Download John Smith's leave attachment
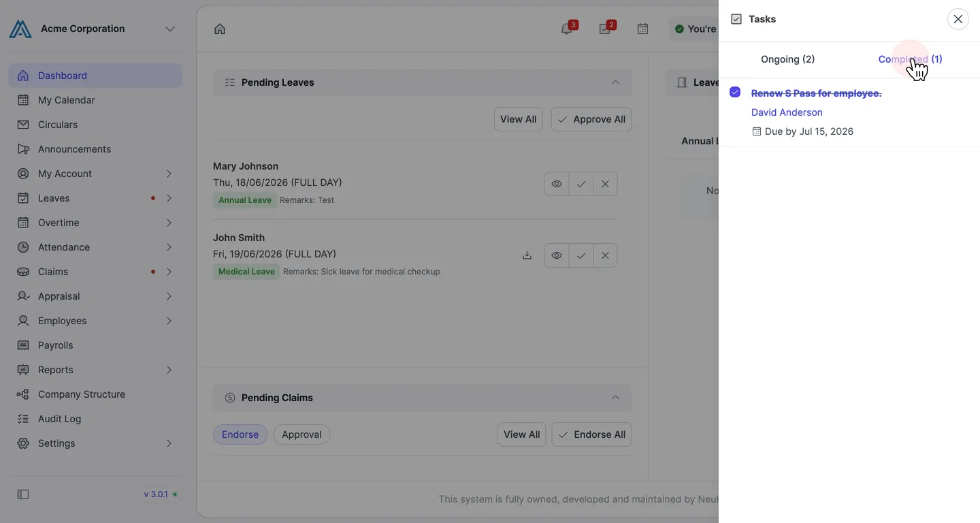The height and width of the screenshot is (523, 980). [527, 255]
